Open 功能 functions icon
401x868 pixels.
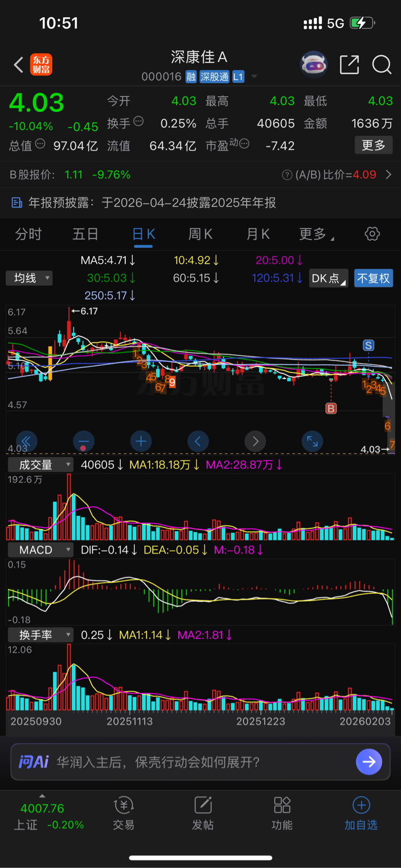tap(282, 814)
